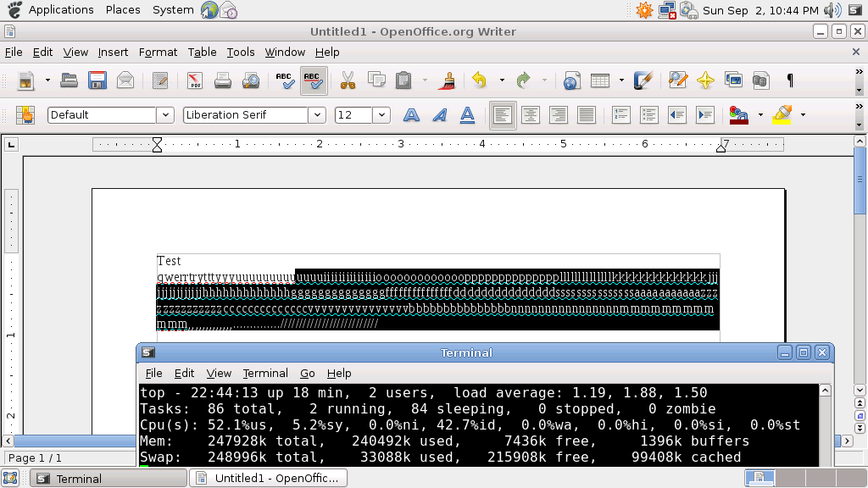
Task: Toggle AutoSpellcheck in the toolbar
Action: tap(314, 80)
